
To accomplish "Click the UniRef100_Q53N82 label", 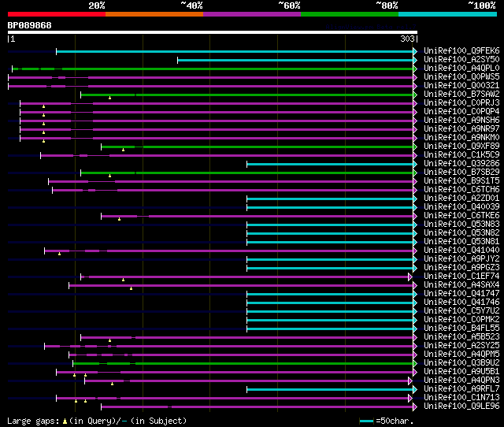I will pyautogui.click(x=461, y=233).
